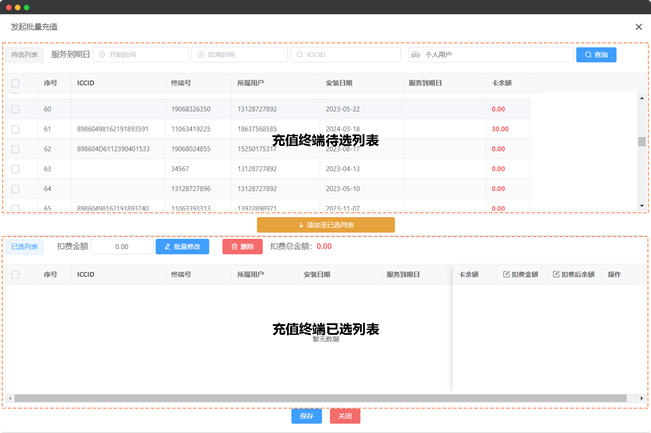Click the orange 添加至已选列表 button
This screenshot has height=433, width=651.
[326, 225]
